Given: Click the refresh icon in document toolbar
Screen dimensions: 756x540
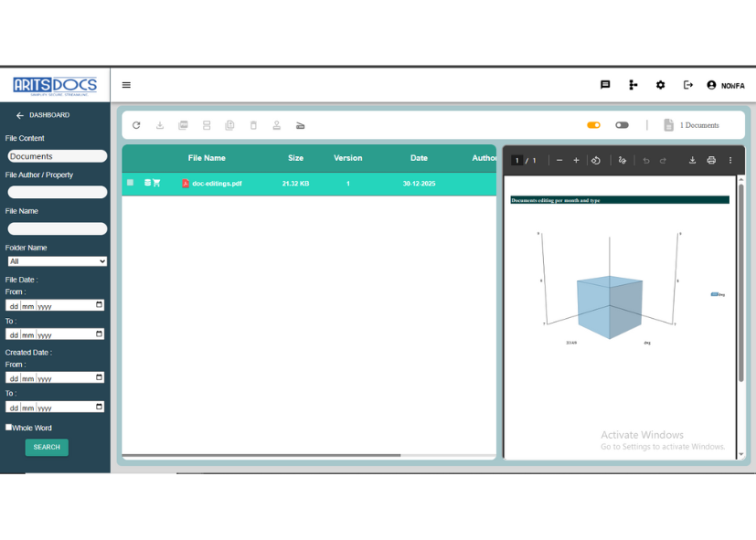Looking at the screenshot, I should (x=136, y=125).
